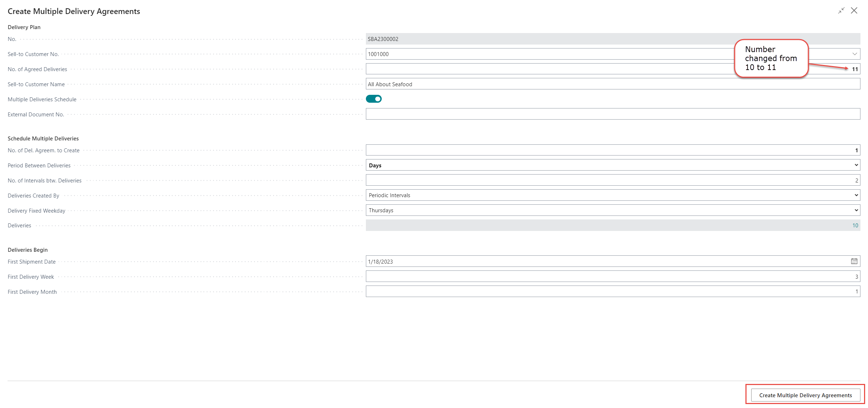Click the No. of Del. Agreem. to Create field

(x=612, y=150)
